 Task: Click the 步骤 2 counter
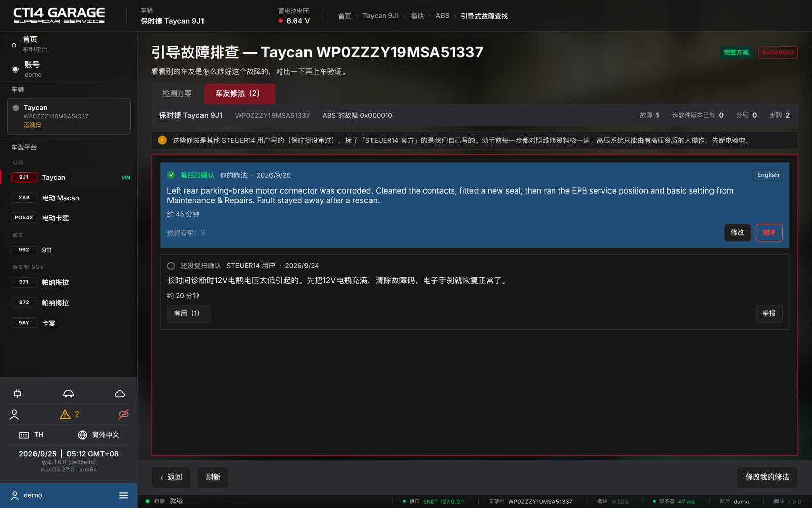780,115
